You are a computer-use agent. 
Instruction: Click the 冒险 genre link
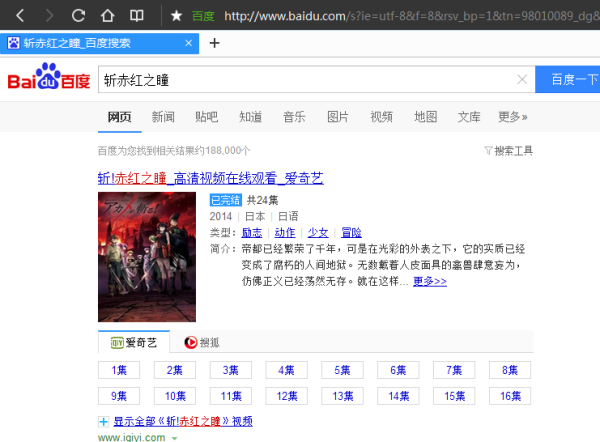tap(351, 232)
